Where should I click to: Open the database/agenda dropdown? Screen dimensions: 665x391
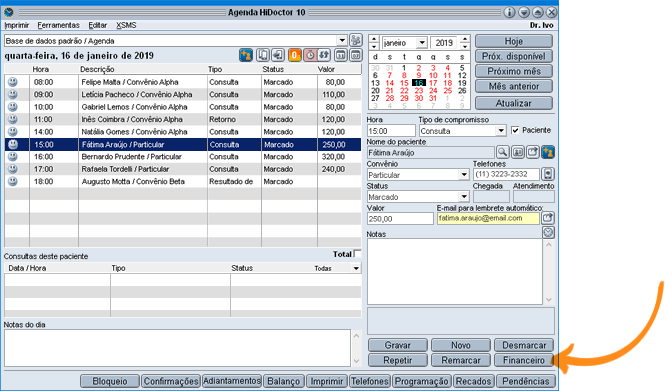(342, 41)
